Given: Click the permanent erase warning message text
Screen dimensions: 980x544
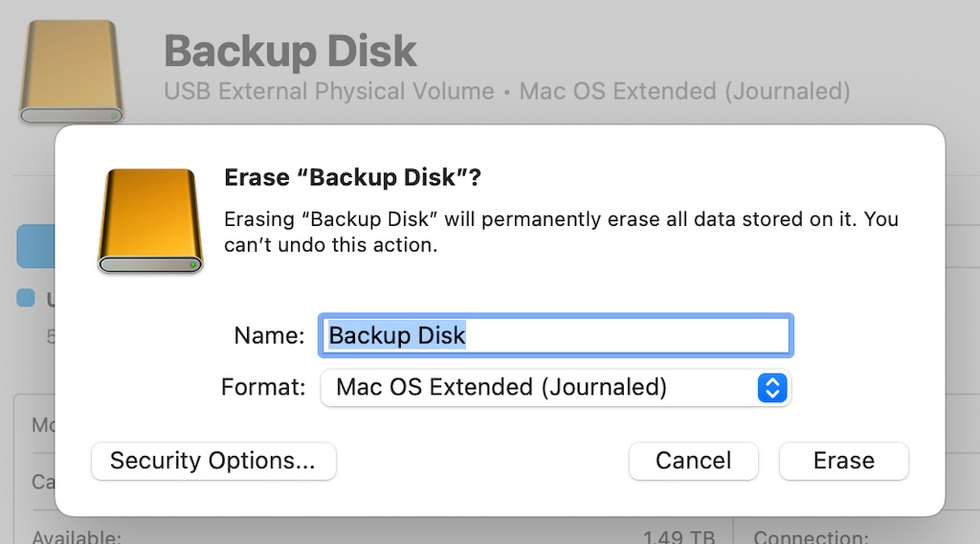Looking at the screenshot, I should 561,232.
